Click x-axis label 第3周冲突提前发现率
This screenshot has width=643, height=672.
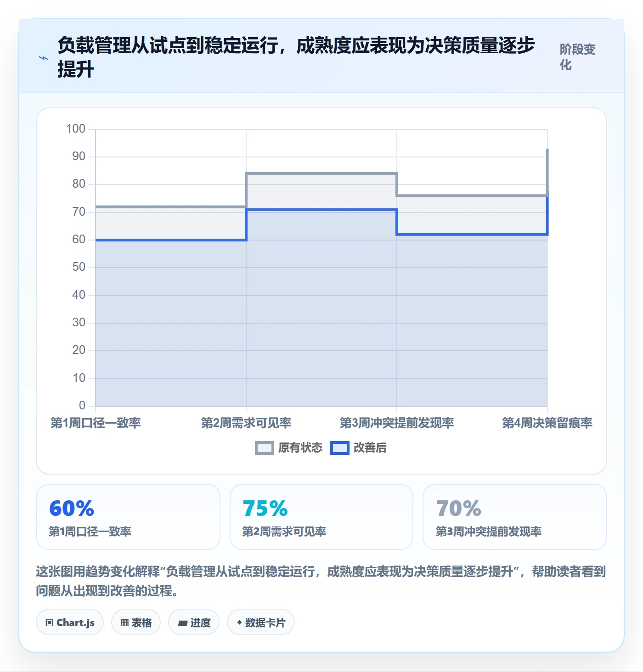(x=397, y=423)
